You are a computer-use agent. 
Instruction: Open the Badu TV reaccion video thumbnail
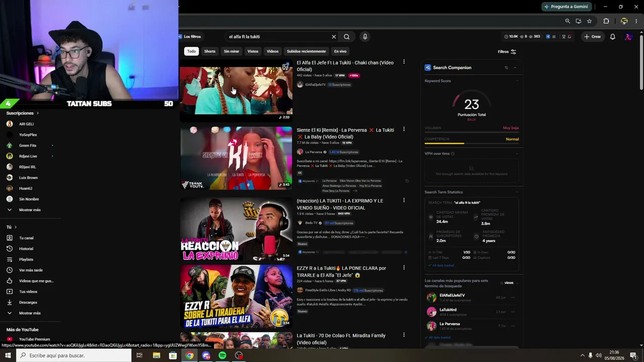(x=236, y=229)
